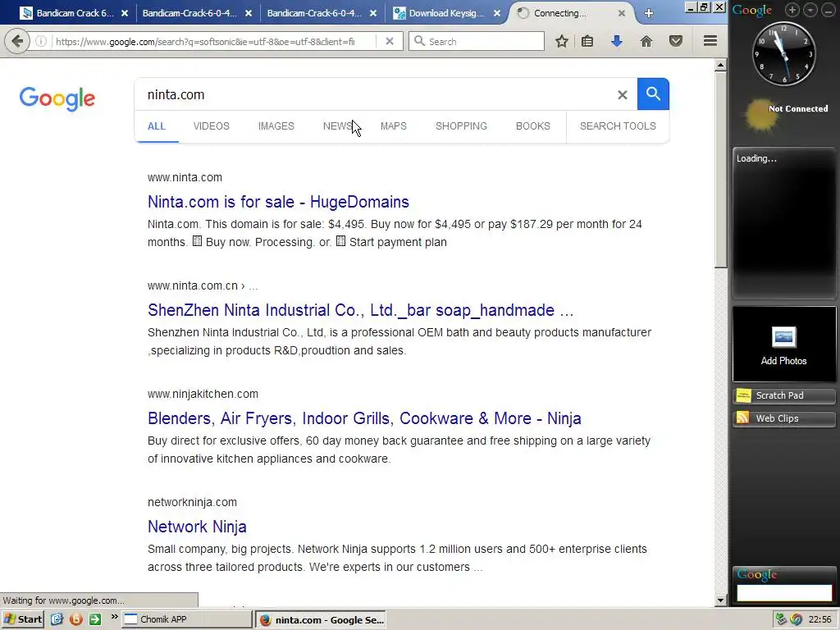Click the system tray colorful round icon
Screen dimensions: 840x630
pyautogui.click(x=796, y=619)
